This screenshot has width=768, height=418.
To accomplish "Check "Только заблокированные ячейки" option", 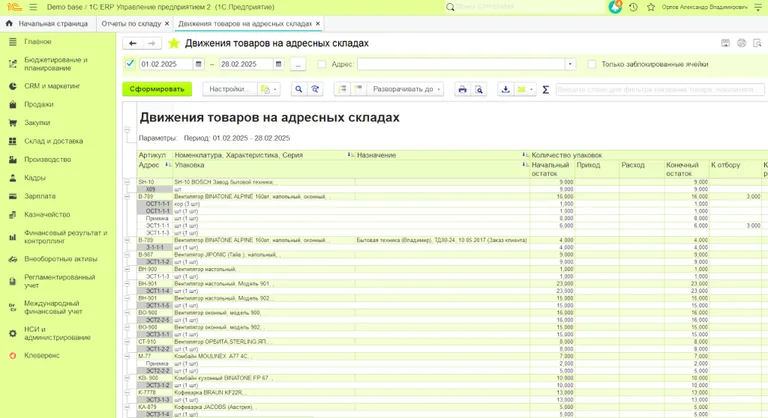I will tap(592, 65).
